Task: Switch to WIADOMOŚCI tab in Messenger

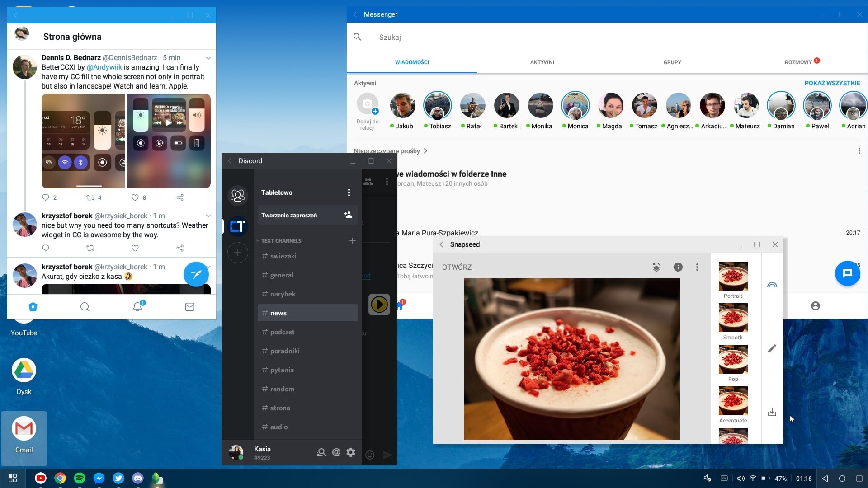Action: (x=412, y=62)
